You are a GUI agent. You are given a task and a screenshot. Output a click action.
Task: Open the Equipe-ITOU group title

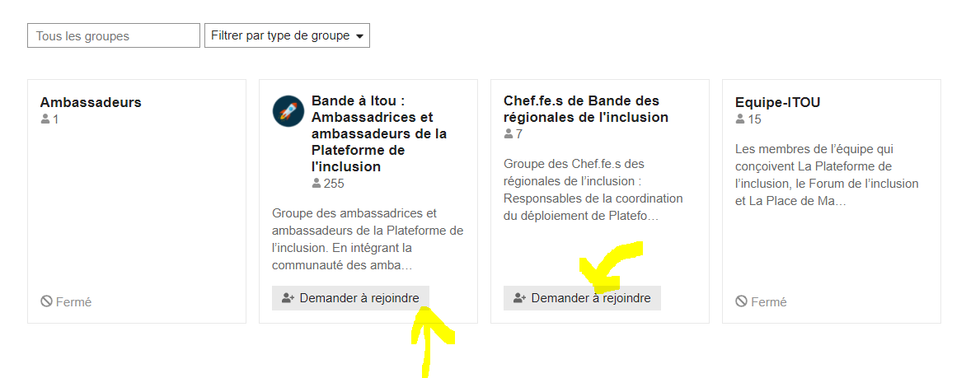pyautogui.click(x=777, y=102)
